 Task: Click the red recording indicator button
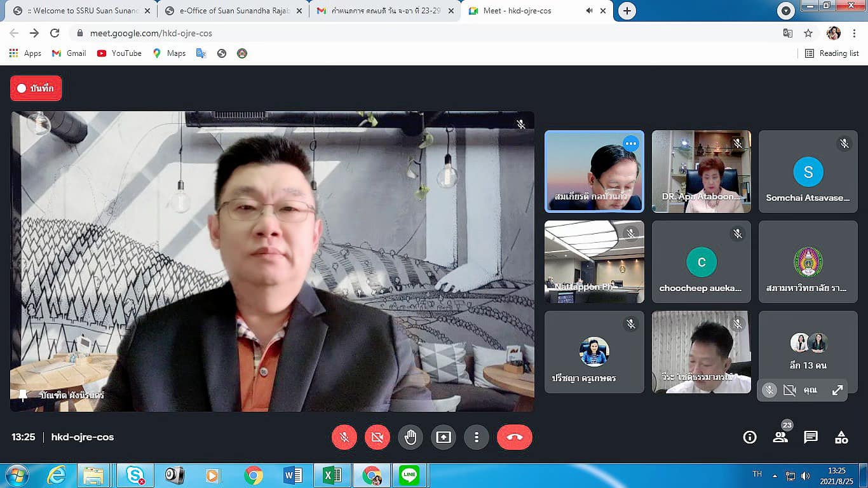click(x=36, y=88)
